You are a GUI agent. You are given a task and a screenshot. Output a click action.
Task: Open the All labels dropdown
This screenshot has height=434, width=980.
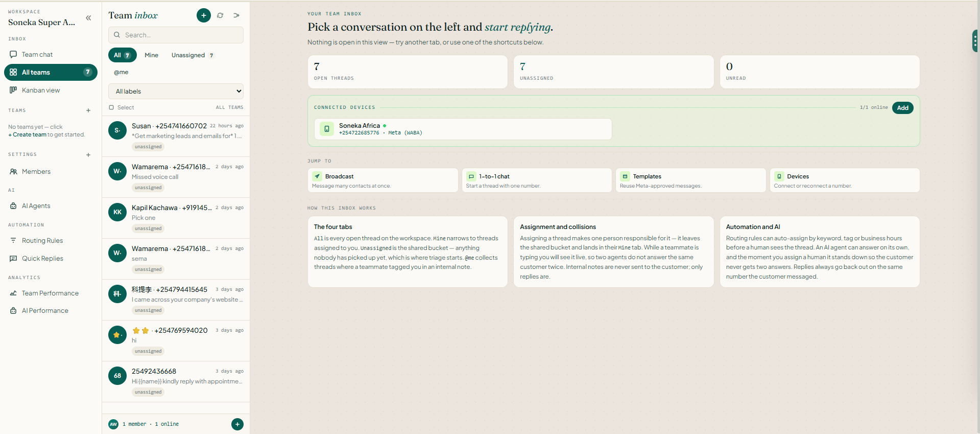pyautogui.click(x=176, y=91)
